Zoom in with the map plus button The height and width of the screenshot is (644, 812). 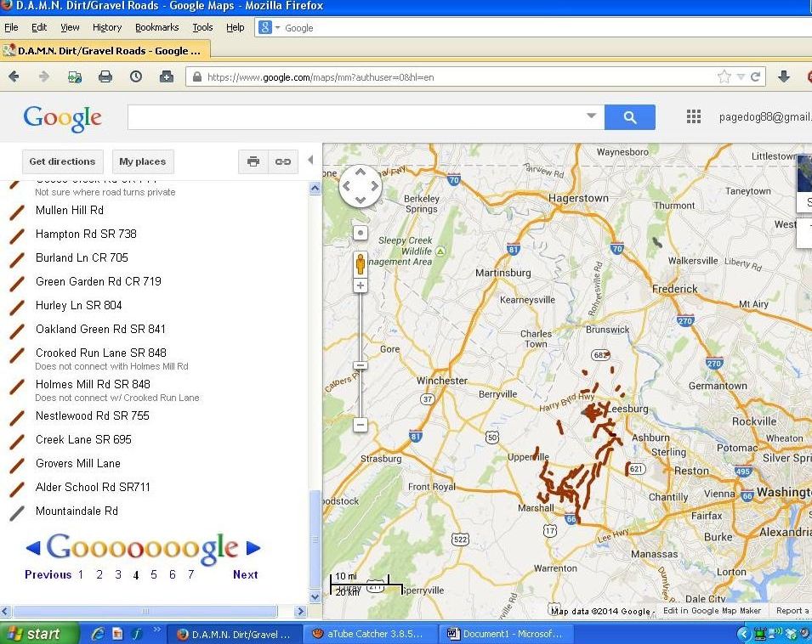361,285
